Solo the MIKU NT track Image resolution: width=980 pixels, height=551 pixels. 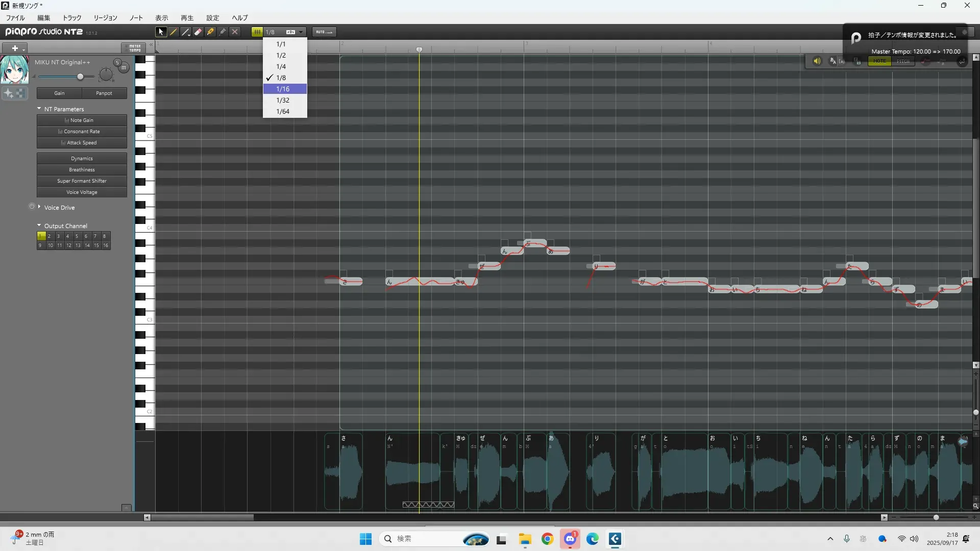(117, 62)
